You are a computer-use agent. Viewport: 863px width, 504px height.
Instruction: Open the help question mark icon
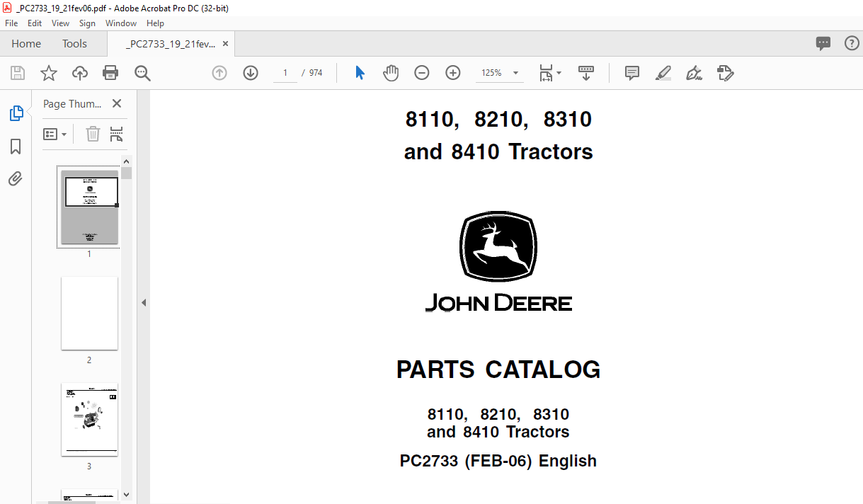pyautogui.click(x=852, y=43)
